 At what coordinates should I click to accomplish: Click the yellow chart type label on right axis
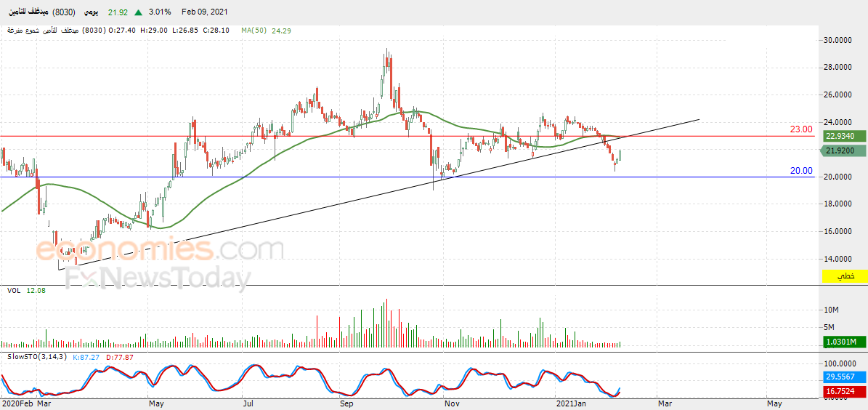(844, 276)
